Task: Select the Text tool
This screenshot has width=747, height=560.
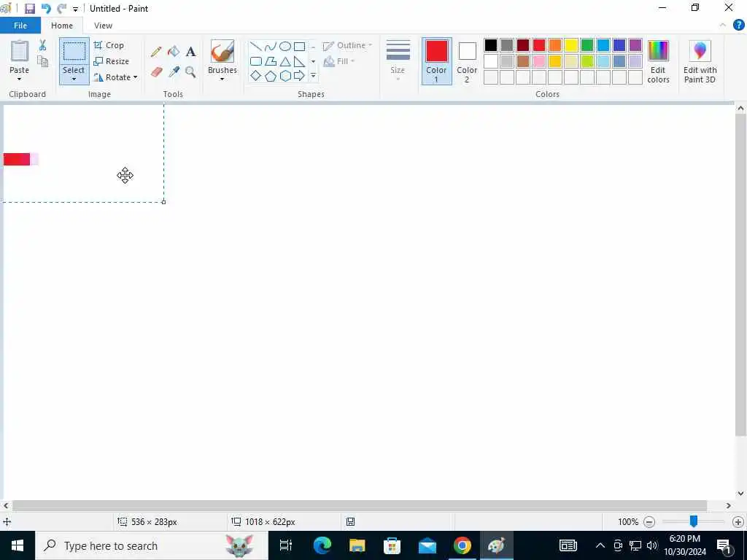Action: [190, 52]
